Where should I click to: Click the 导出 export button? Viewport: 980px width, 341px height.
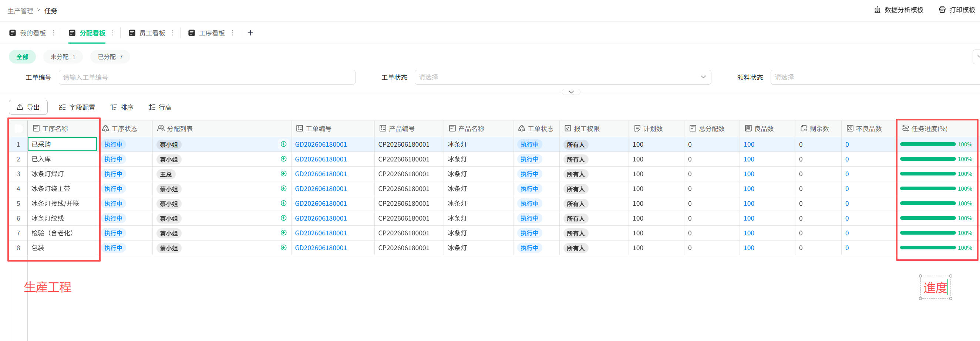[x=28, y=108]
